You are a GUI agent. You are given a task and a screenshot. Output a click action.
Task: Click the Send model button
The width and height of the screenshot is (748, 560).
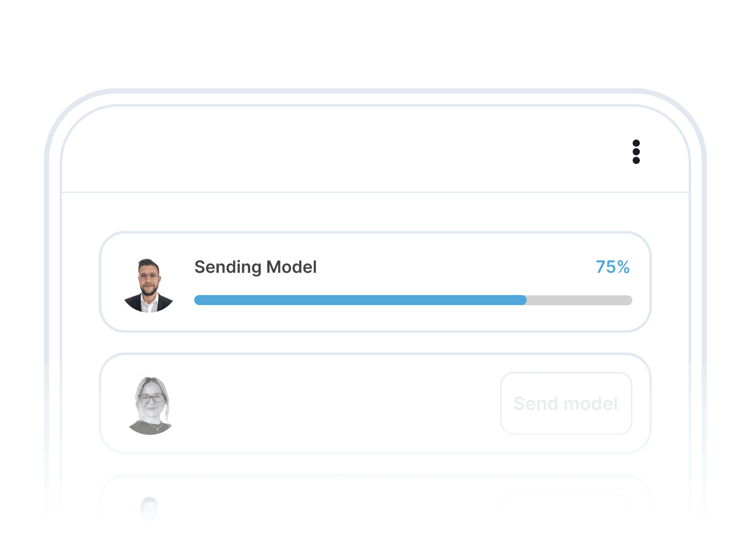pos(566,403)
